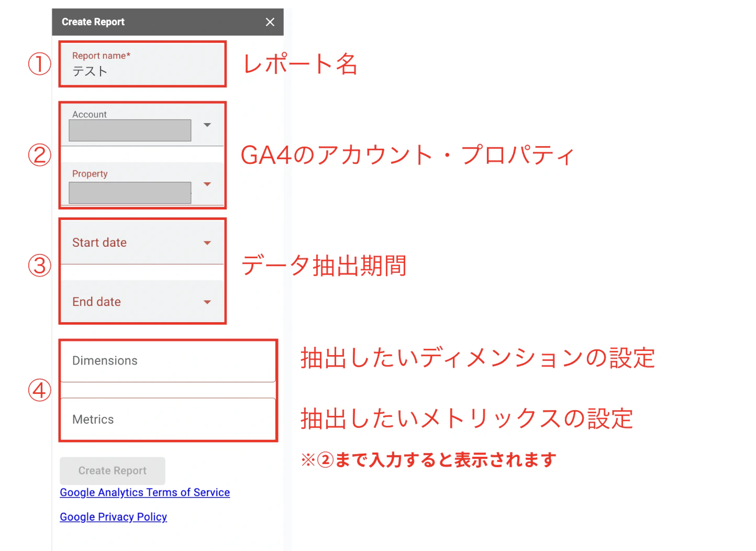Expand the End date dropdown
Screen dimensions: 756x551
142,302
